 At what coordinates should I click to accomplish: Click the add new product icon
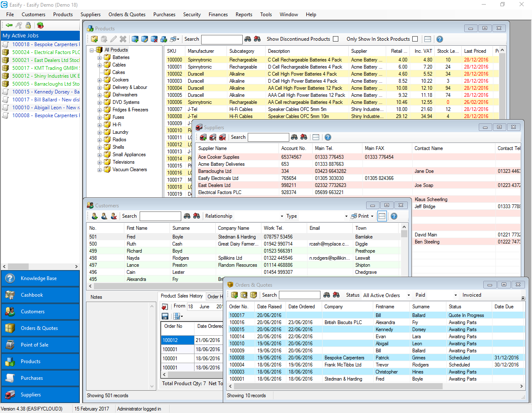coord(94,39)
